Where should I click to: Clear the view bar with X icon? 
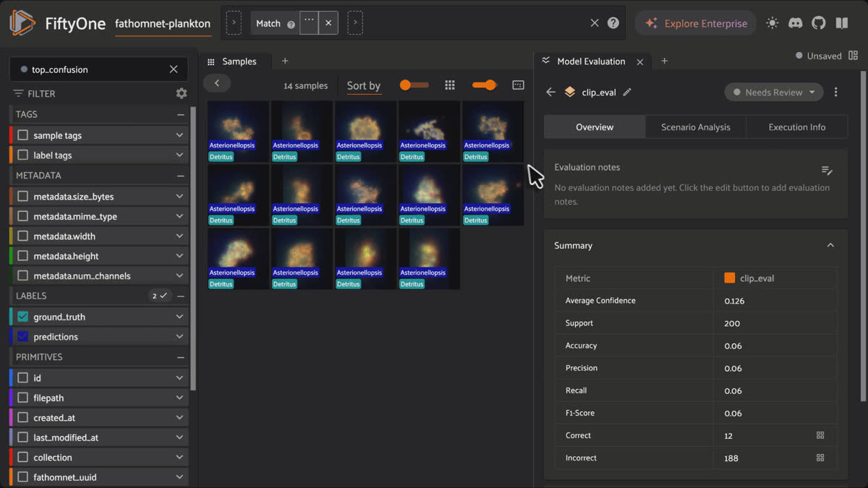point(595,23)
